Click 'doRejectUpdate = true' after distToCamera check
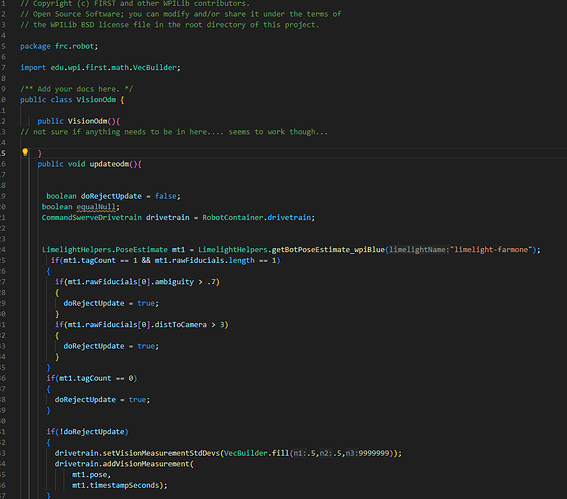 point(111,346)
